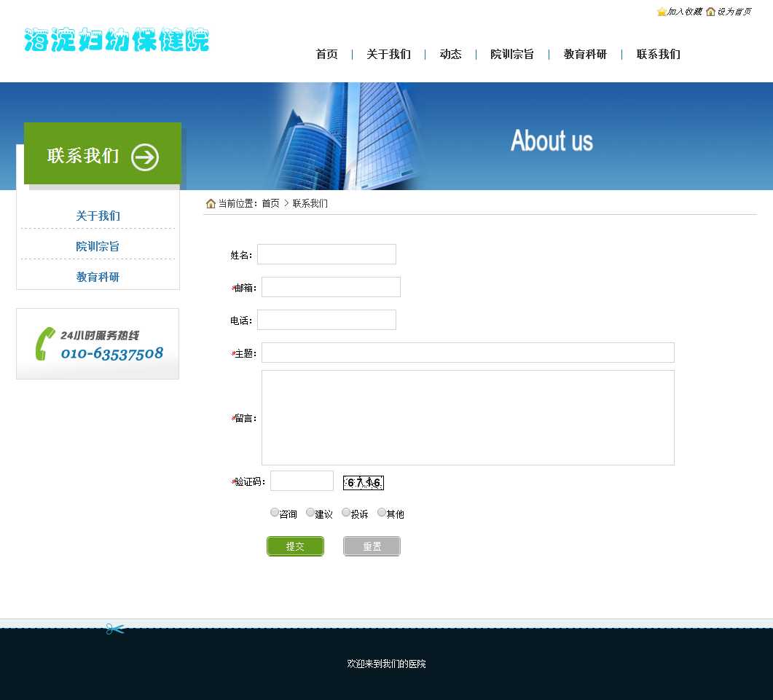Screen dimensions: 773x700
Task: Open 院训宗旨 in the left sidebar
Action: (98, 247)
